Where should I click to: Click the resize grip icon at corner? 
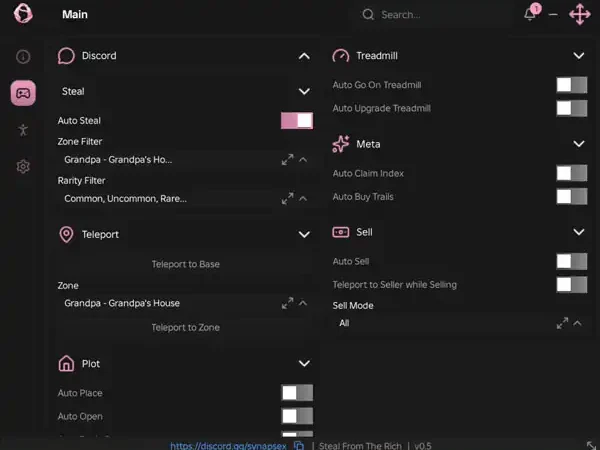591,445
